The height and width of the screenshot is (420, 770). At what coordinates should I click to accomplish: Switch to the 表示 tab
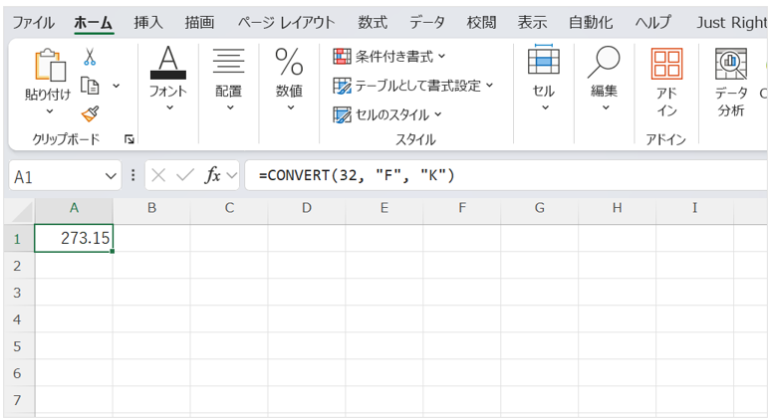click(x=532, y=23)
